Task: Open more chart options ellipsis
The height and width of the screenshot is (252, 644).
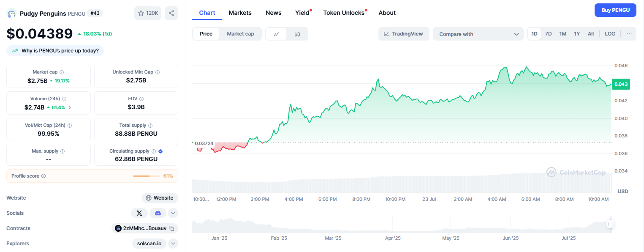Action: click(629, 34)
